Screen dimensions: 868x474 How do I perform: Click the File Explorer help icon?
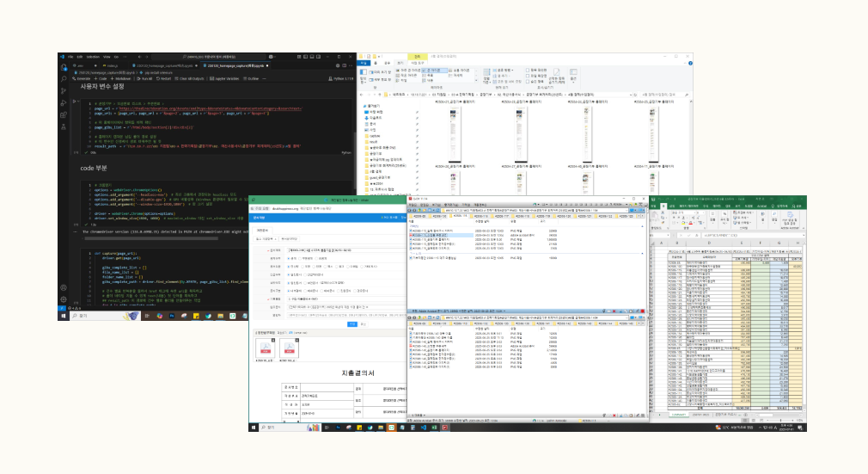[x=690, y=63]
